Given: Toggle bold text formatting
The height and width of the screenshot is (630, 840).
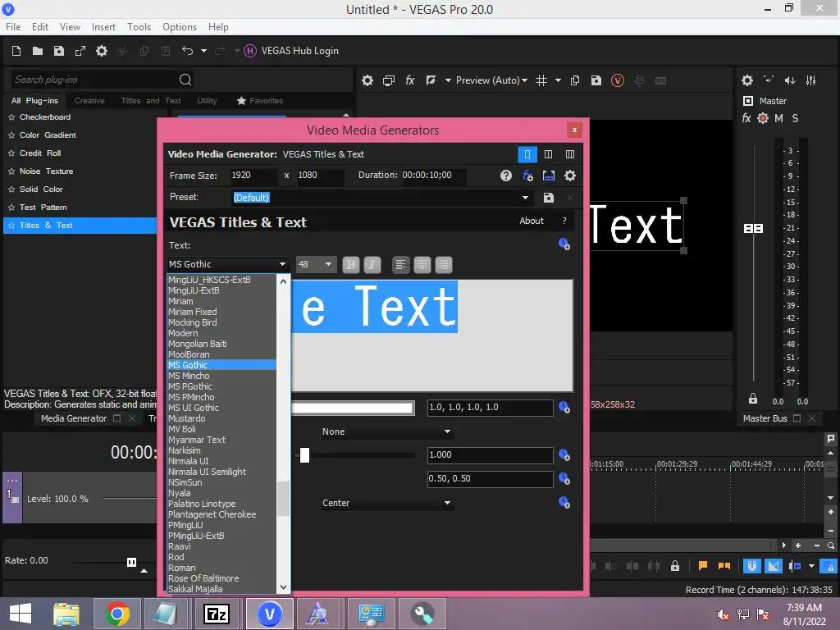Looking at the screenshot, I should click(351, 265).
